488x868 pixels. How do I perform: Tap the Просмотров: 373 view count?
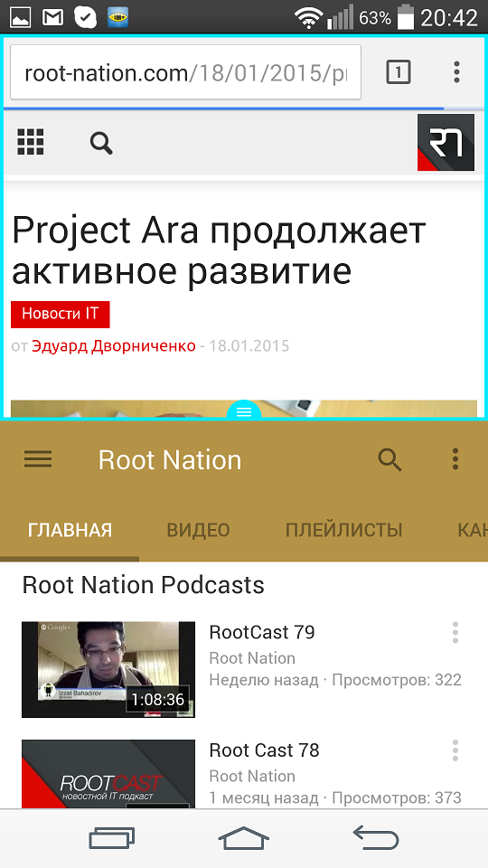click(397, 797)
